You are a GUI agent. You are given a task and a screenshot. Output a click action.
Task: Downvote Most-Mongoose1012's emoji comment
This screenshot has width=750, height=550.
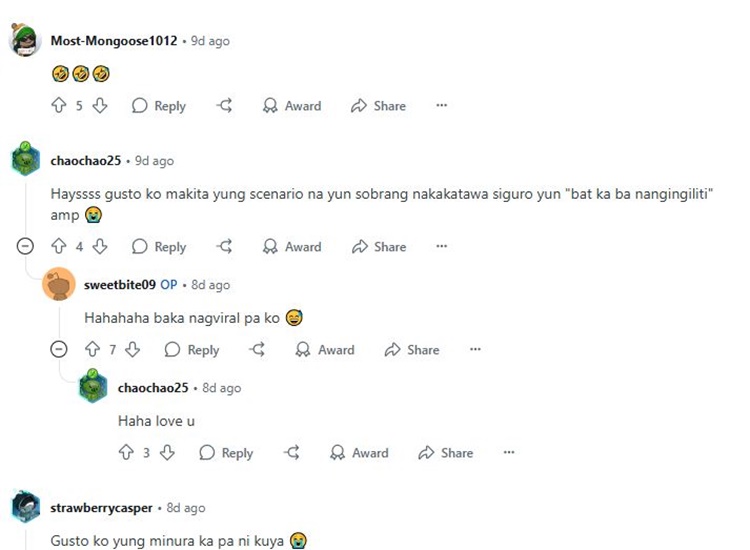tap(99, 105)
